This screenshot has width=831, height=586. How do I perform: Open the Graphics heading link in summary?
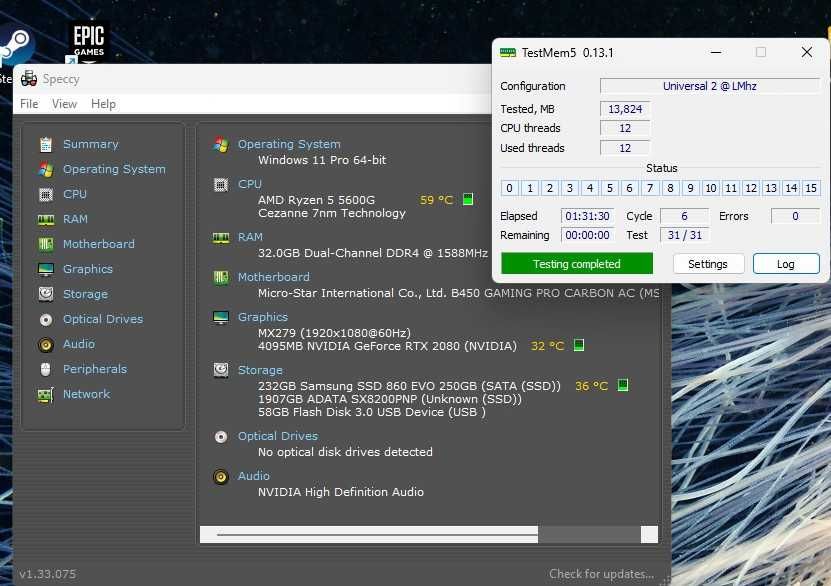(x=263, y=317)
